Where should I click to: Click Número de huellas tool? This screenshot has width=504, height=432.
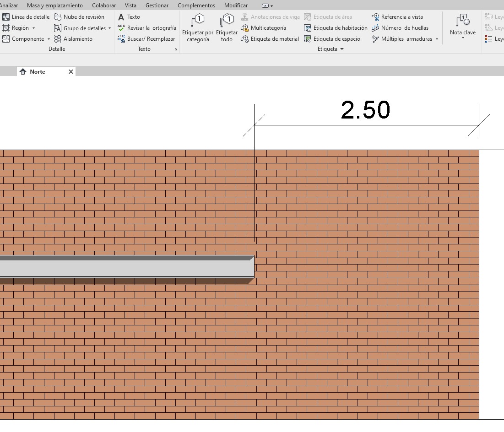400,28
